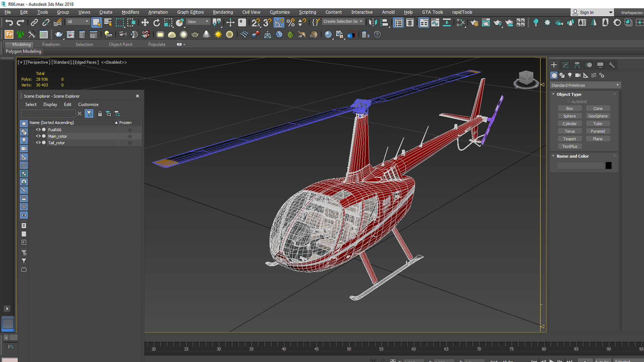Toggle the AutoGrid checkbox
The image size is (644, 362).
tap(569, 102)
